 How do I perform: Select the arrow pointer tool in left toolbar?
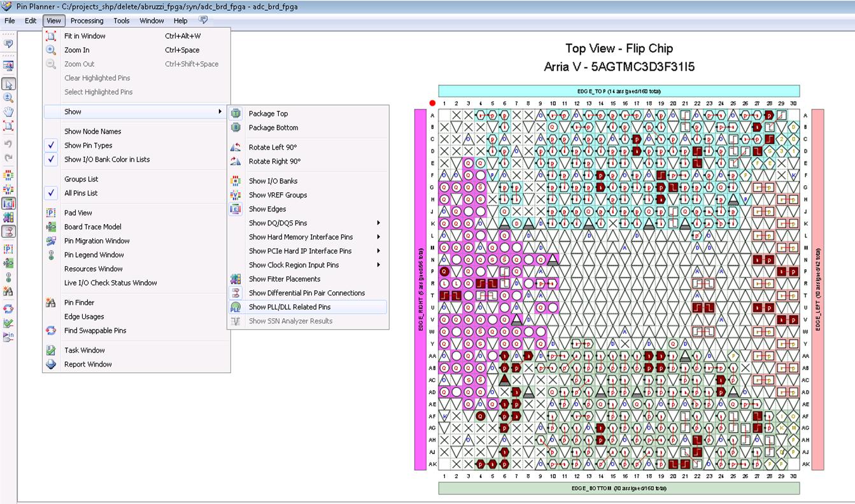[x=8, y=84]
